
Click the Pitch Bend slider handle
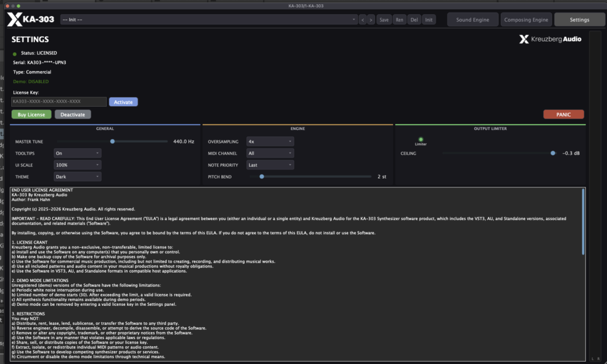tap(261, 177)
